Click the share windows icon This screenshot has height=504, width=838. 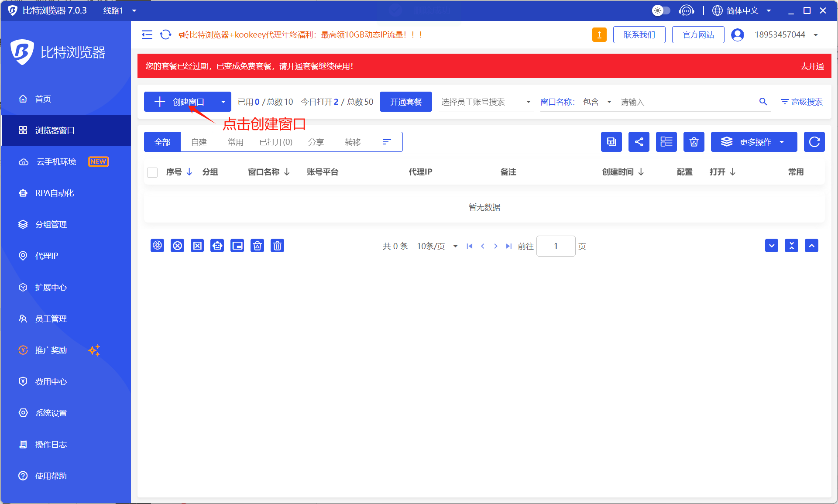click(x=639, y=142)
